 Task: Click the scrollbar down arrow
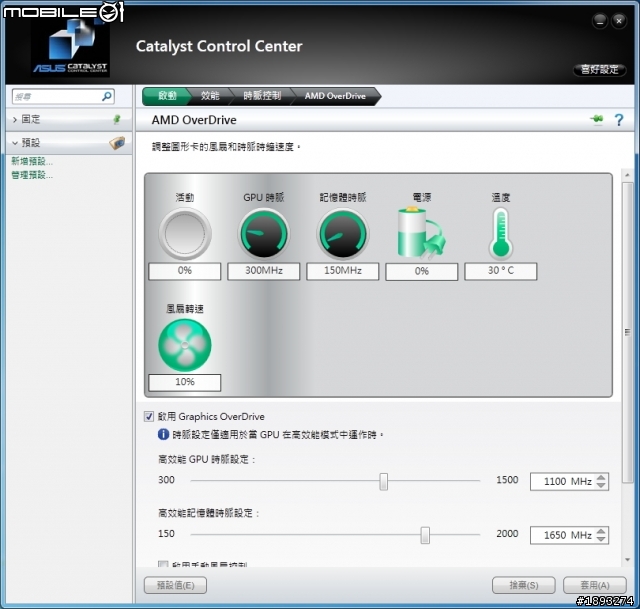(x=627, y=560)
